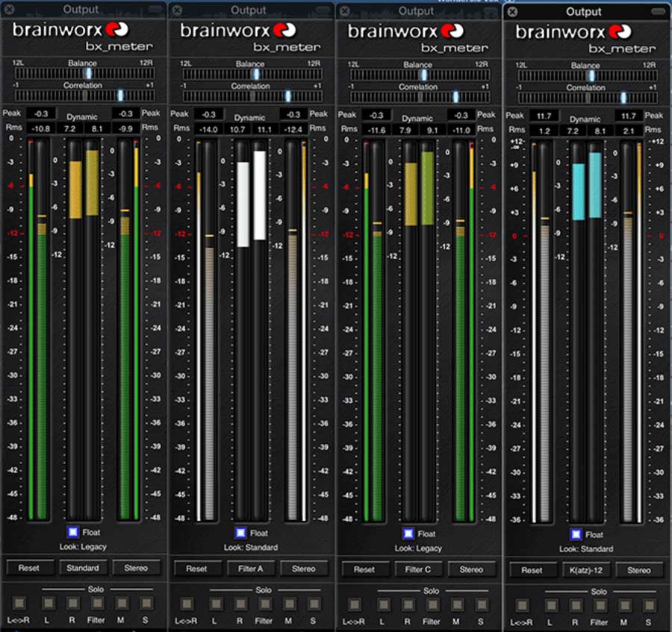Screen dimensions: 672x632
Task: Toggle Float checkbox in the Filter C window
Action: click(x=408, y=534)
